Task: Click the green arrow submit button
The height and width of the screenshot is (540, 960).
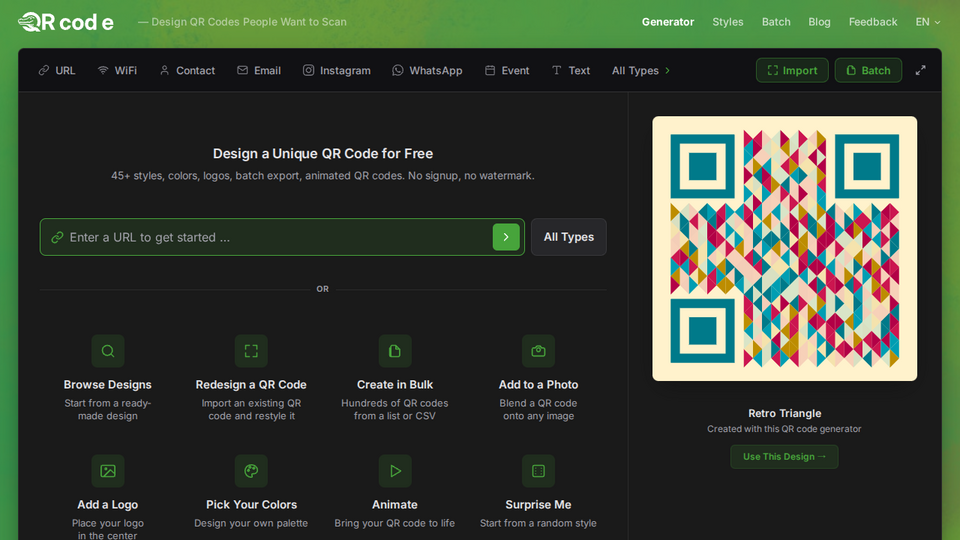Action: click(x=506, y=237)
